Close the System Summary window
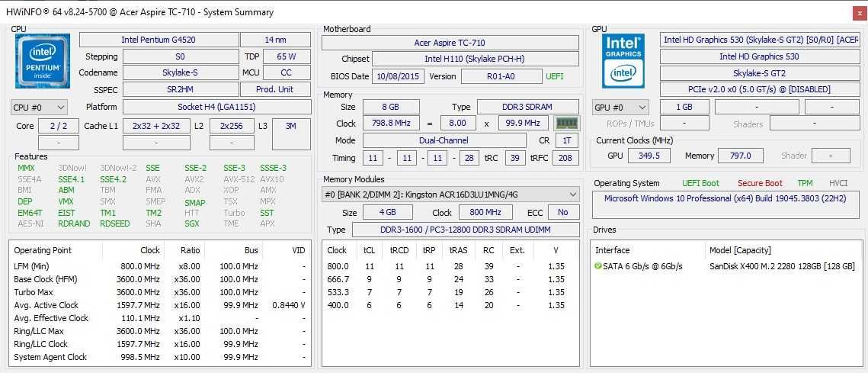Image resolution: width=868 pixels, height=373 pixels. tap(858, 13)
